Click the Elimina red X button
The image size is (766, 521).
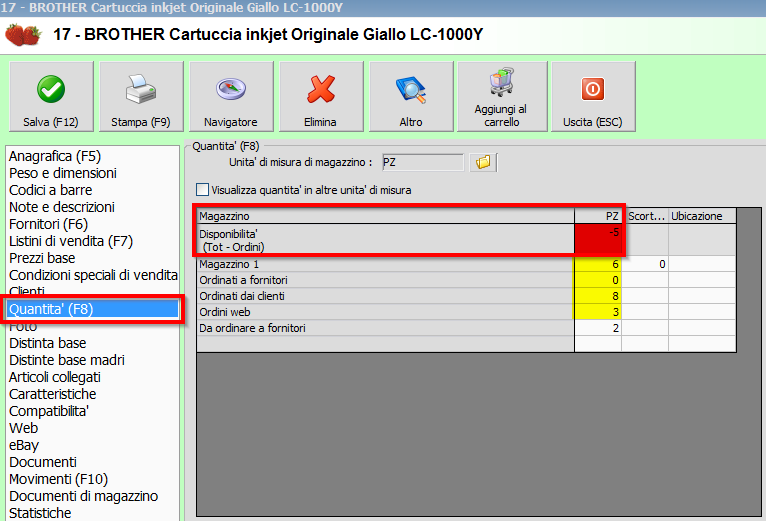[321, 96]
